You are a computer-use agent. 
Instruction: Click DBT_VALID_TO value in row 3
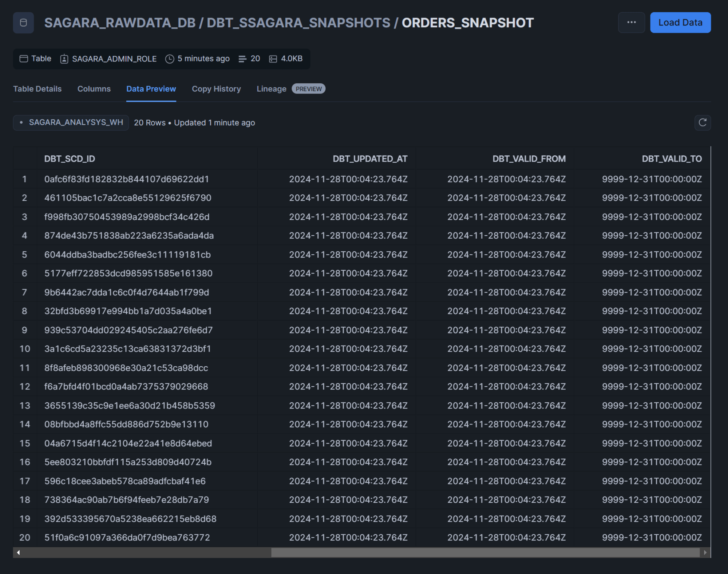click(652, 217)
